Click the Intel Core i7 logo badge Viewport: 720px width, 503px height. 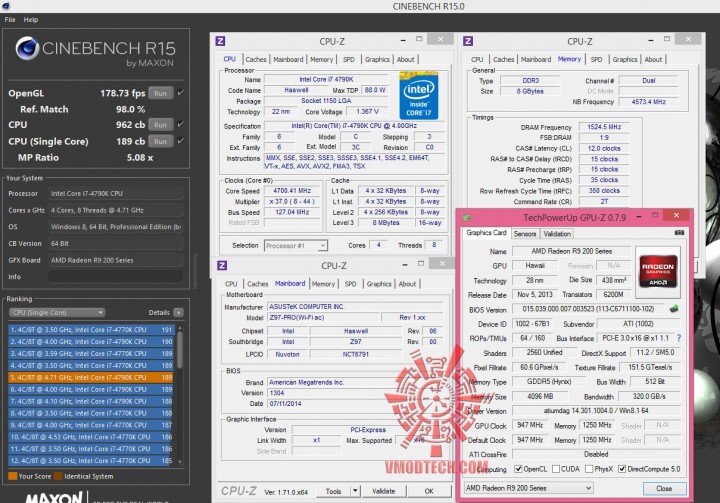click(x=419, y=96)
